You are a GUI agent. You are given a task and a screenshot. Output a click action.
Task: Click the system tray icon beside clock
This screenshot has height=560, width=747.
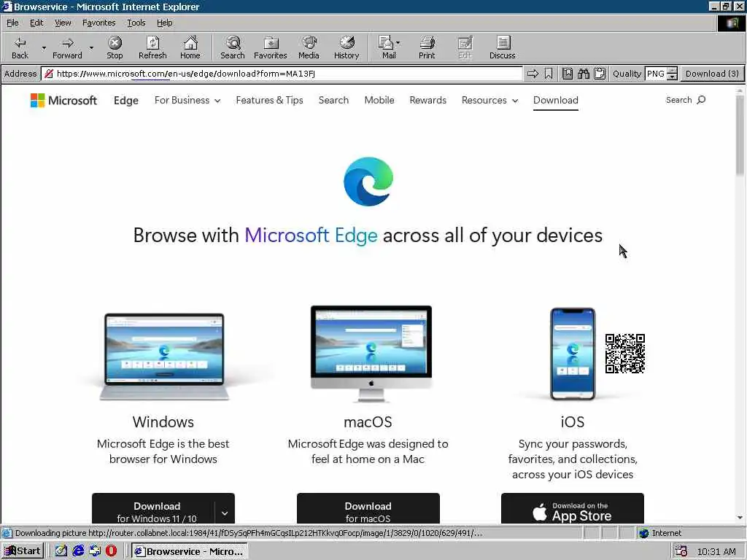681,551
